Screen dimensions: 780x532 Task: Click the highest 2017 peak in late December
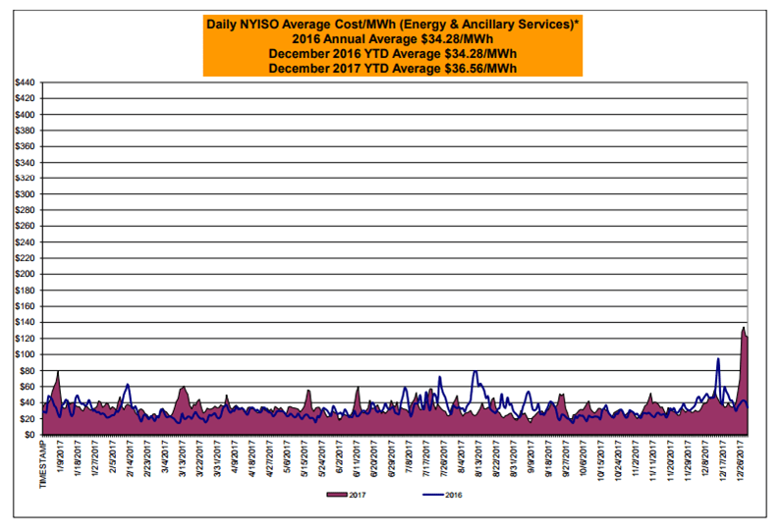[x=744, y=329]
